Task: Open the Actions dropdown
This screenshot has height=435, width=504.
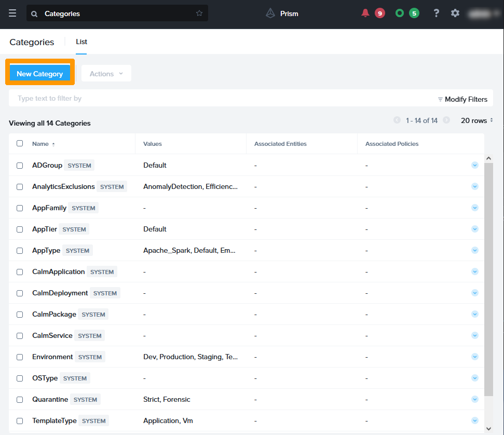Action: point(106,74)
